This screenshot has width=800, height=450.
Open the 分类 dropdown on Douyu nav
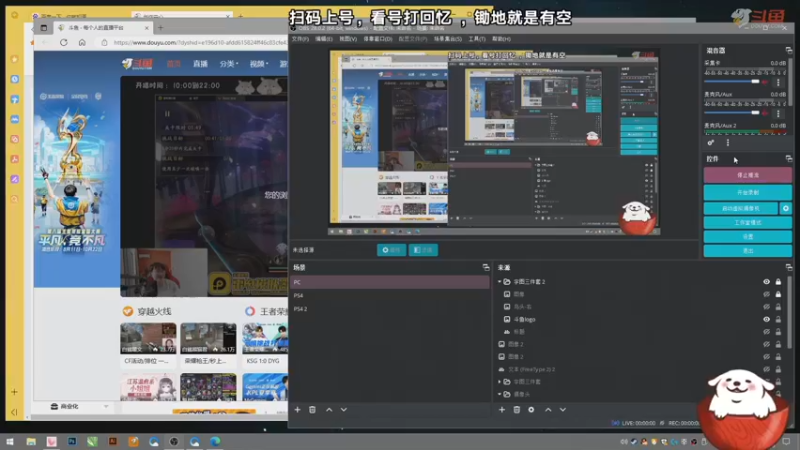pos(229,64)
